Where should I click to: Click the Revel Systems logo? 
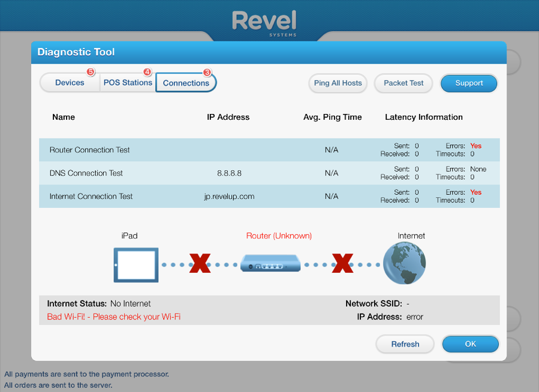[x=264, y=23]
